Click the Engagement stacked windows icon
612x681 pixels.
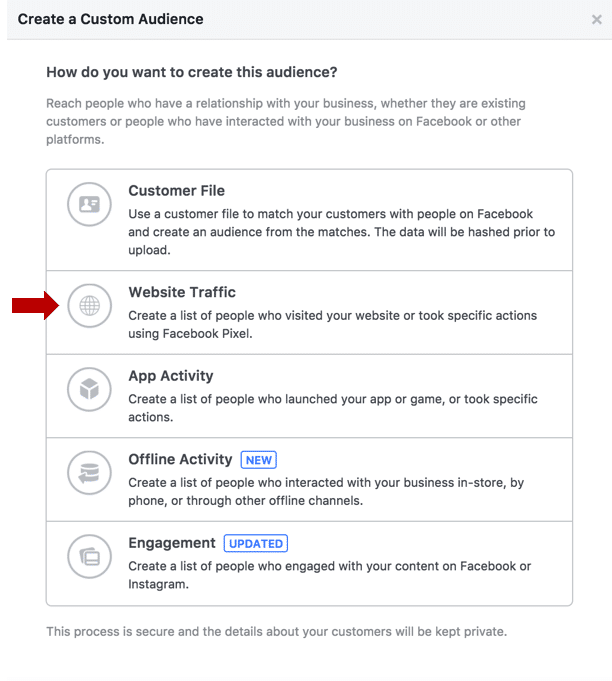[x=89, y=556]
